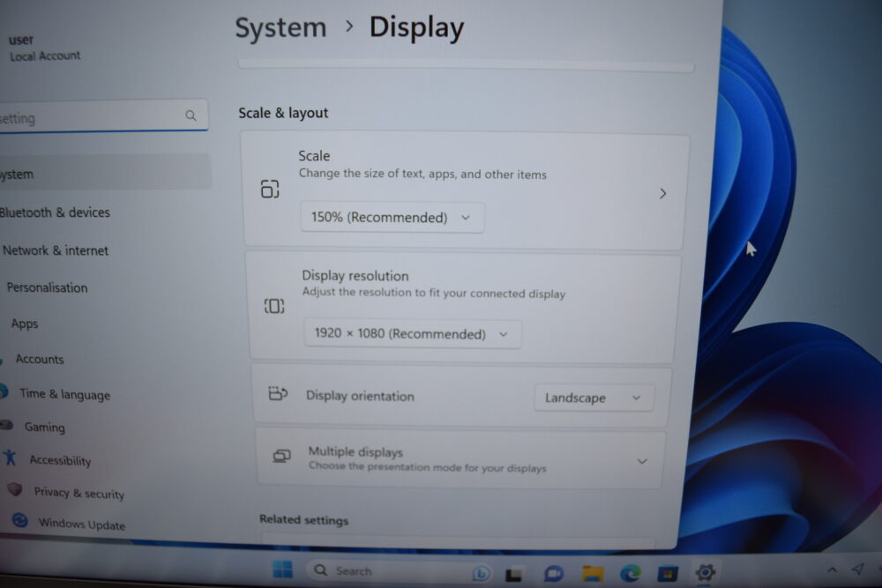Click the Gaming controller icon
The image size is (882, 588).
click(x=6, y=425)
